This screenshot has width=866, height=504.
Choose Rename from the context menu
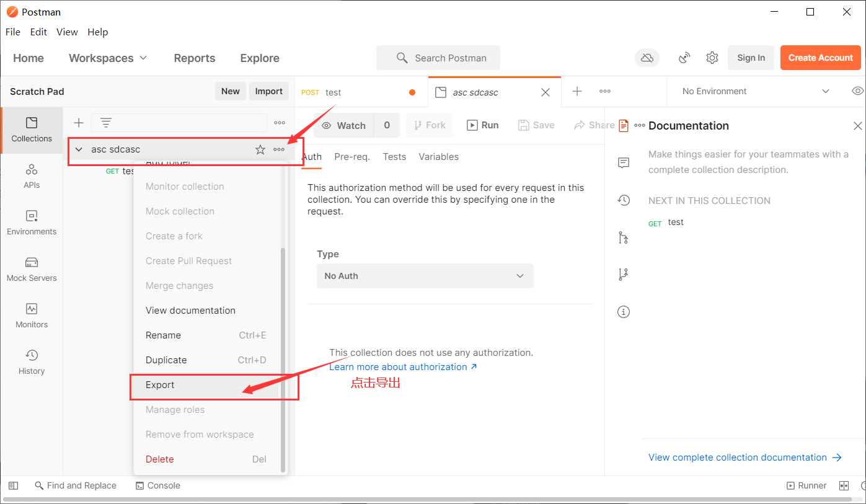(x=207, y=335)
